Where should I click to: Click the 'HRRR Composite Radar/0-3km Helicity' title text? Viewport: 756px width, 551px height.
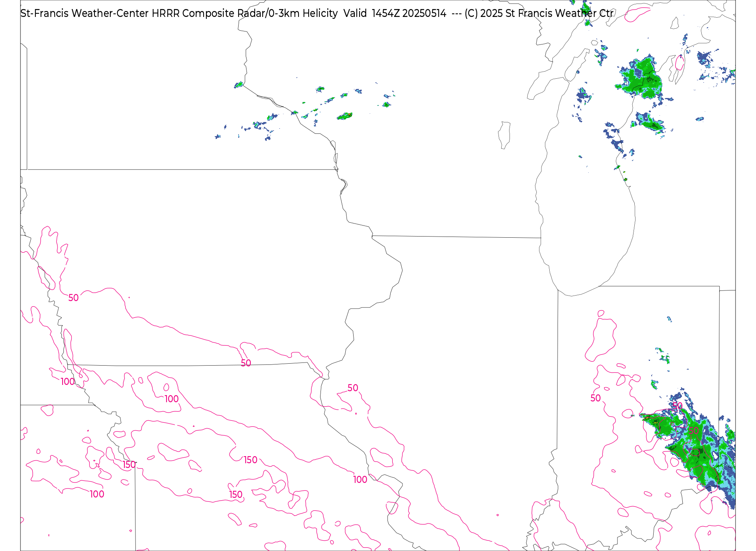click(x=245, y=13)
